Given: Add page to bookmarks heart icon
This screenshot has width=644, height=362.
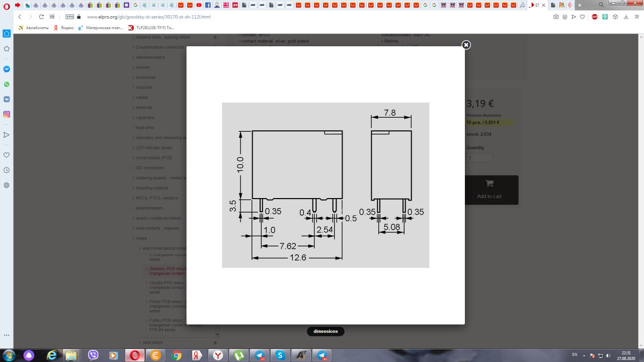Looking at the screenshot, I should (x=582, y=17).
